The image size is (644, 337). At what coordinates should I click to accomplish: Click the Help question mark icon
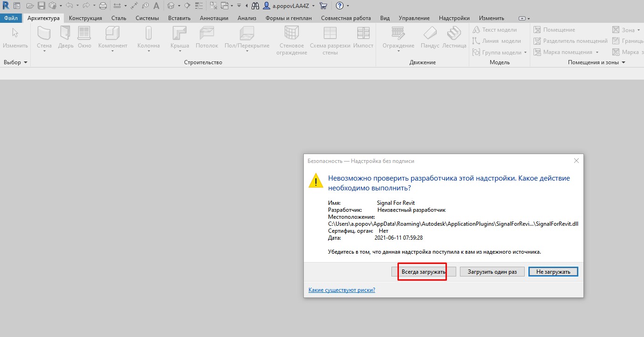coord(340,6)
